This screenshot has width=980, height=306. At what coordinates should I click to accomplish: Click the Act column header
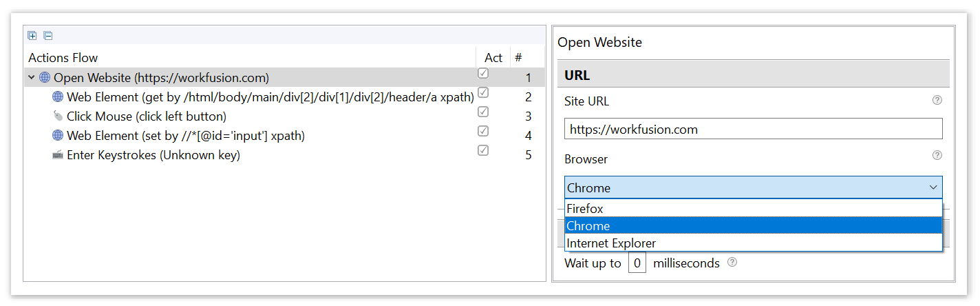[493, 58]
